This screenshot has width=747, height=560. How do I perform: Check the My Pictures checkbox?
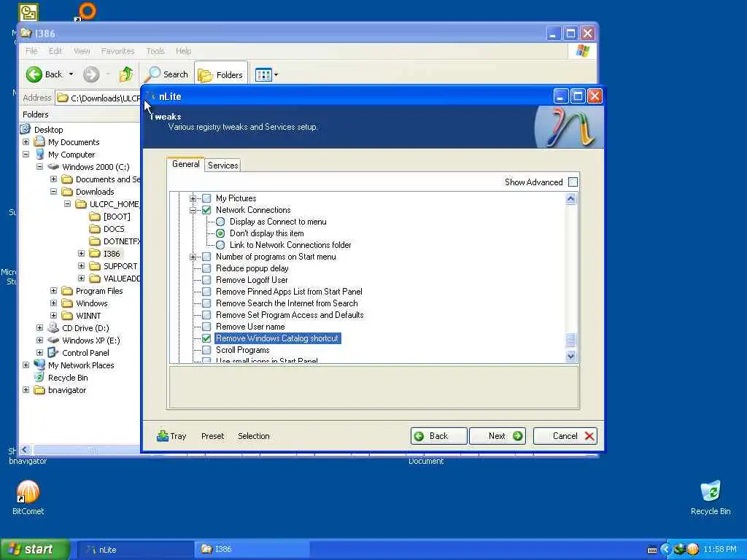(x=206, y=198)
